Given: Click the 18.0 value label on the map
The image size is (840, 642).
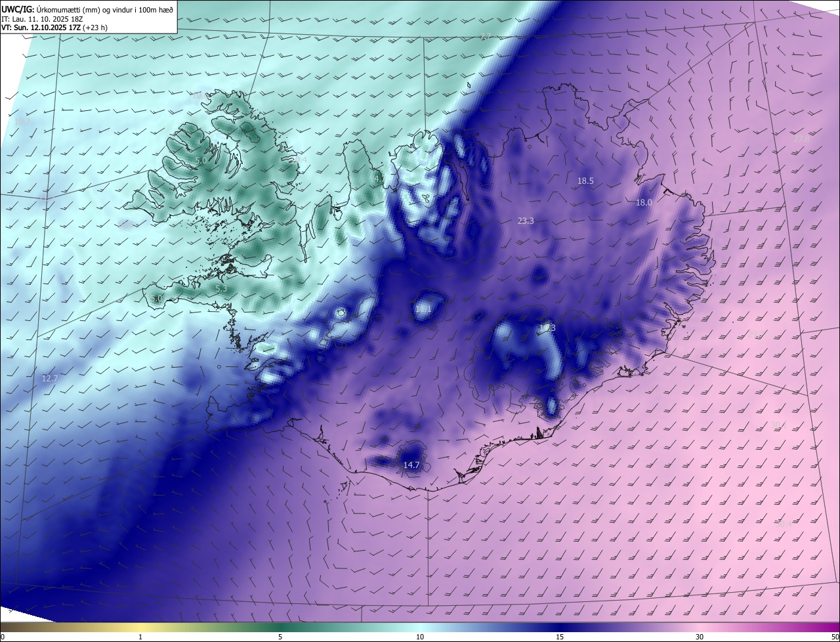Looking at the screenshot, I should tap(644, 203).
